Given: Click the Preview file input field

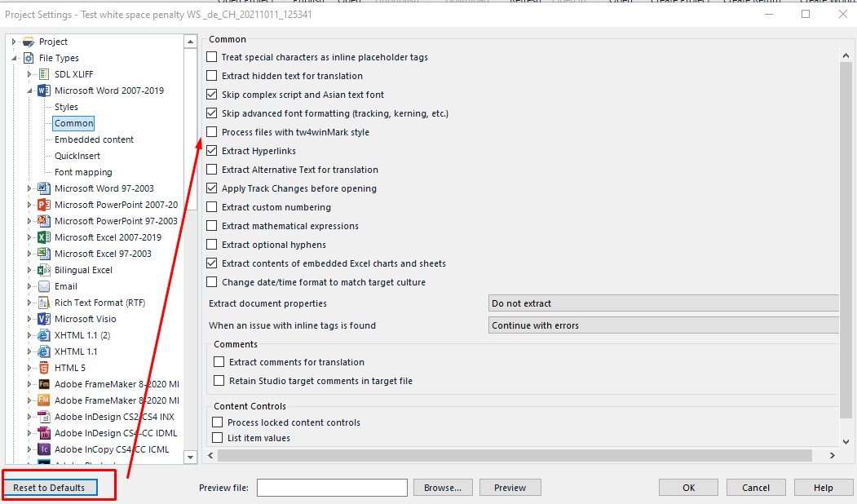Looking at the screenshot, I should click(x=333, y=488).
